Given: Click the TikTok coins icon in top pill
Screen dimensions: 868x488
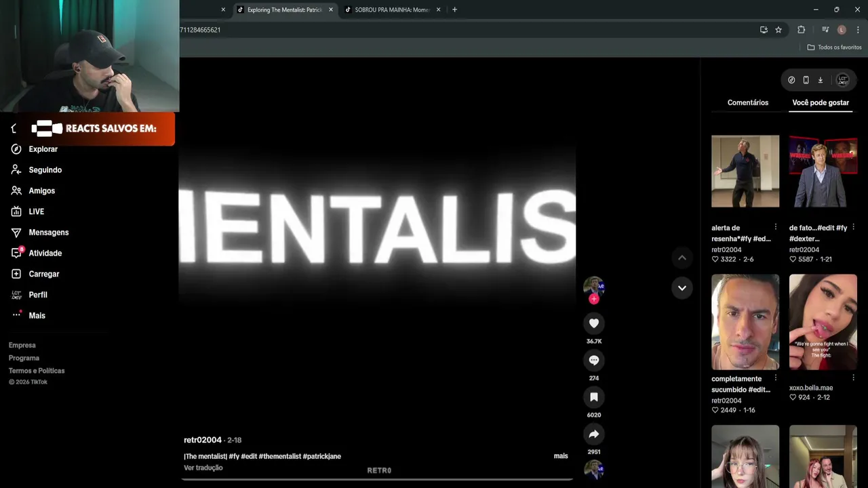Looking at the screenshot, I should tap(791, 80).
